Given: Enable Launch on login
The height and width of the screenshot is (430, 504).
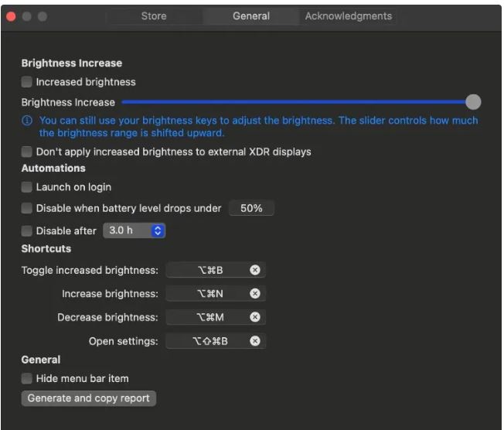Looking at the screenshot, I should pos(27,187).
